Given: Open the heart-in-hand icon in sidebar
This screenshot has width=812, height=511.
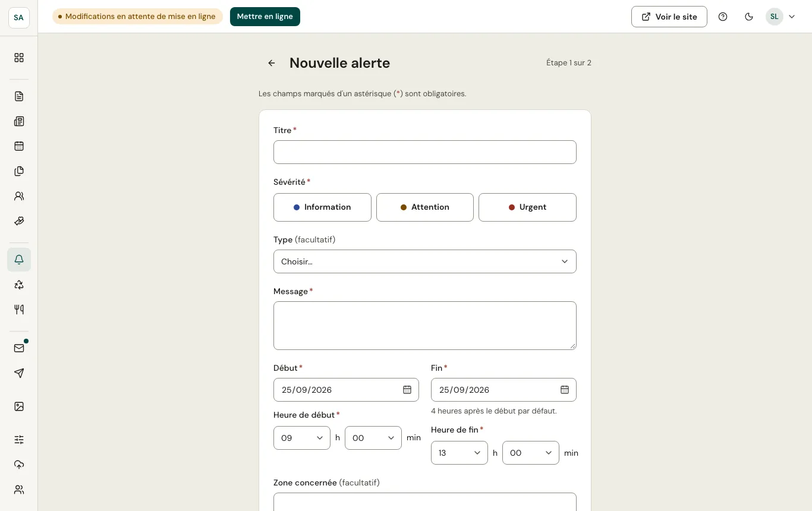Looking at the screenshot, I should coord(19,221).
